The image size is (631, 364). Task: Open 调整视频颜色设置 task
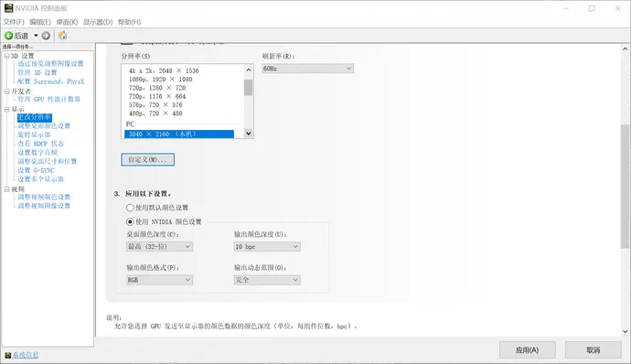44,197
